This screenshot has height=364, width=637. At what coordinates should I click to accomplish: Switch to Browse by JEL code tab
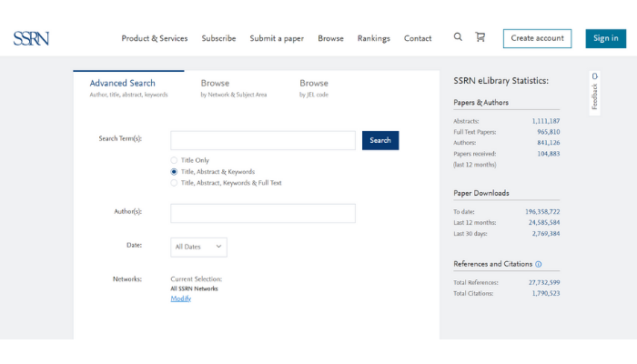314,87
